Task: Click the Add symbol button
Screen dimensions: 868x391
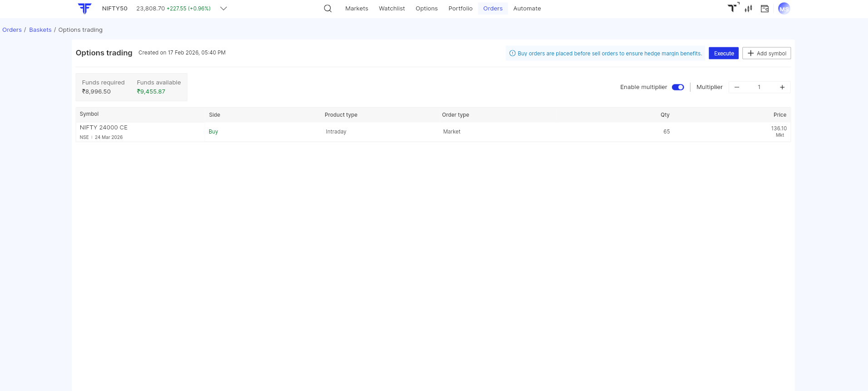Action: (766, 53)
